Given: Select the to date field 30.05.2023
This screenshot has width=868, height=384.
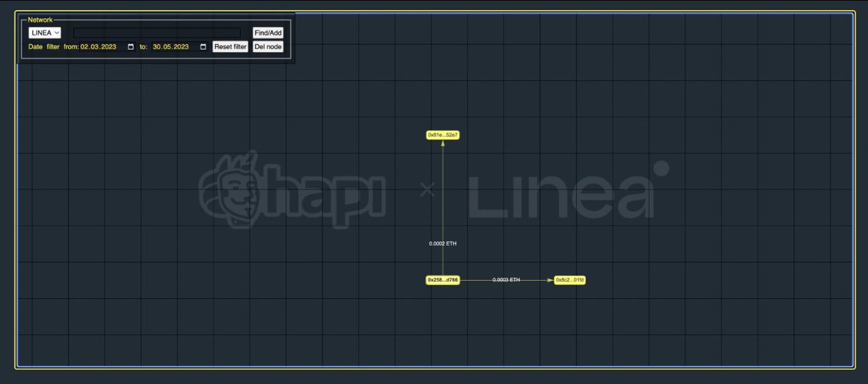Looking at the screenshot, I should (179, 46).
